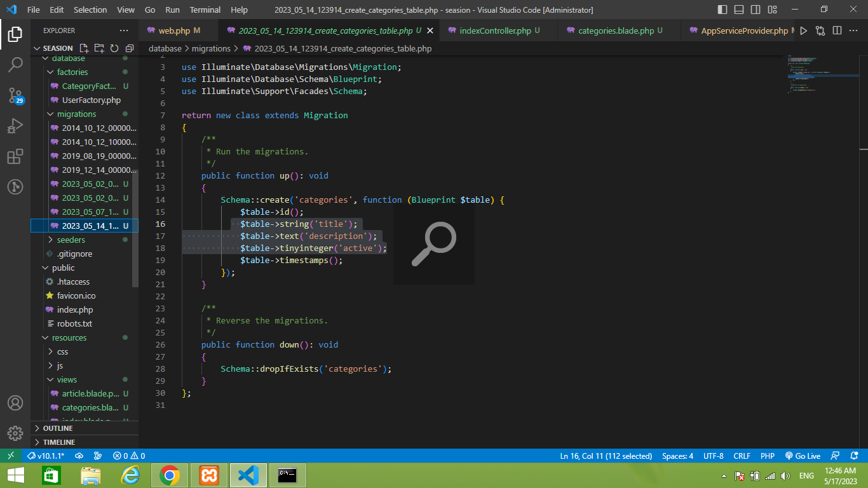Close the create_categories_table.php tab
The height and width of the screenshot is (488, 868).
point(430,30)
